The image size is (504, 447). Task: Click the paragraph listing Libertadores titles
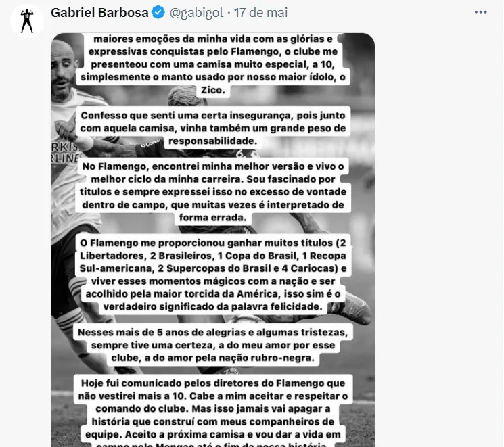[213, 275]
